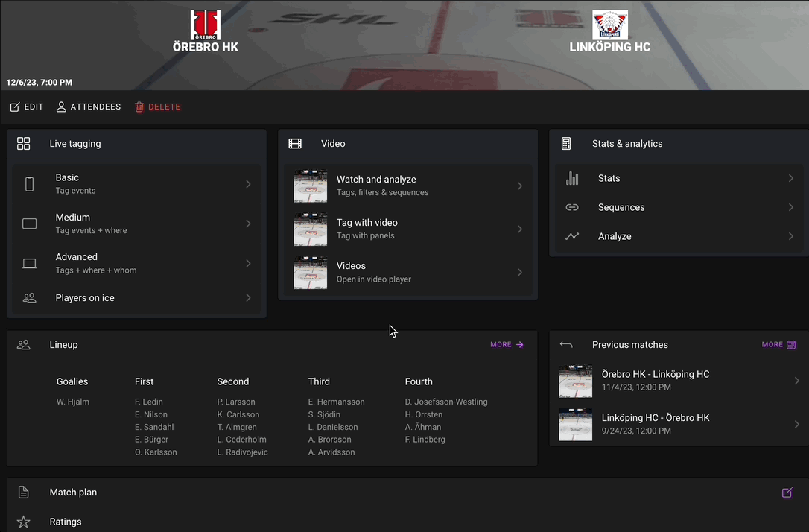Open the Basic live tagging chevron

tap(248, 184)
